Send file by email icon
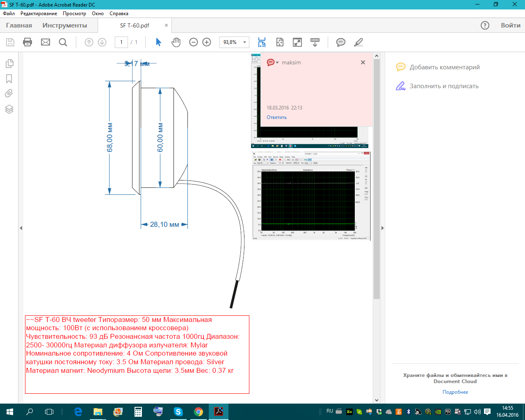The width and height of the screenshot is (525, 420). 46,42
